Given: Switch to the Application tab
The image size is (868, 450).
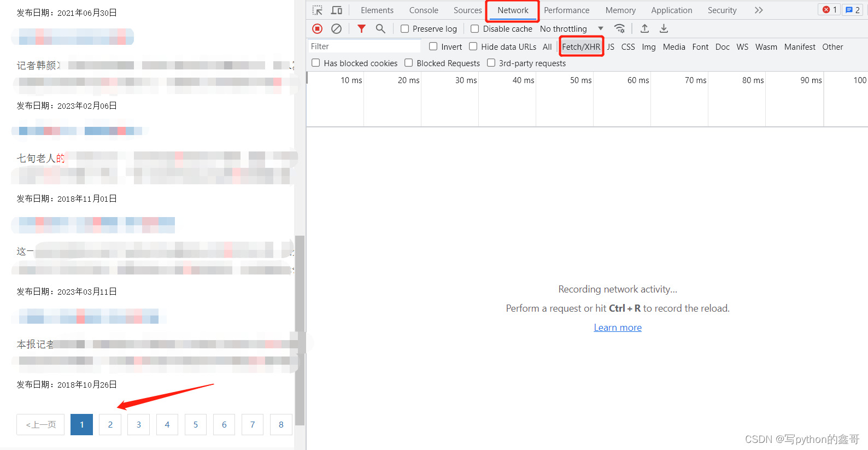Looking at the screenshot, I should (672, 10).
